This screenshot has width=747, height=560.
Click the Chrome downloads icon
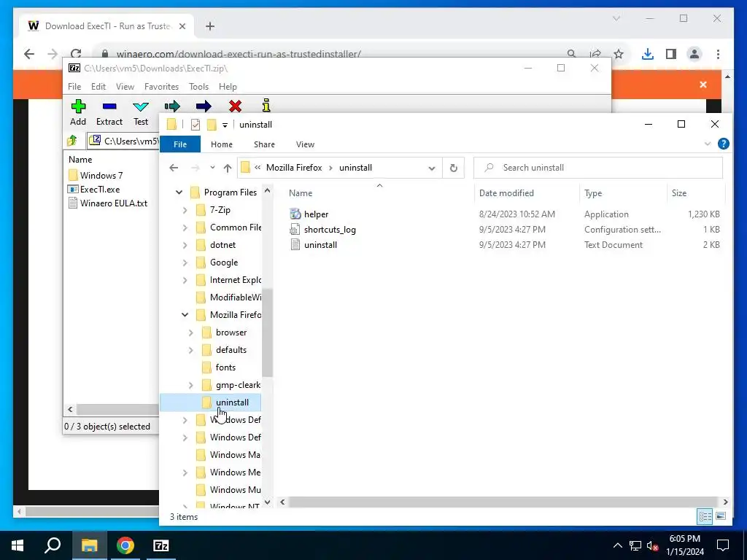click(648, 54)
